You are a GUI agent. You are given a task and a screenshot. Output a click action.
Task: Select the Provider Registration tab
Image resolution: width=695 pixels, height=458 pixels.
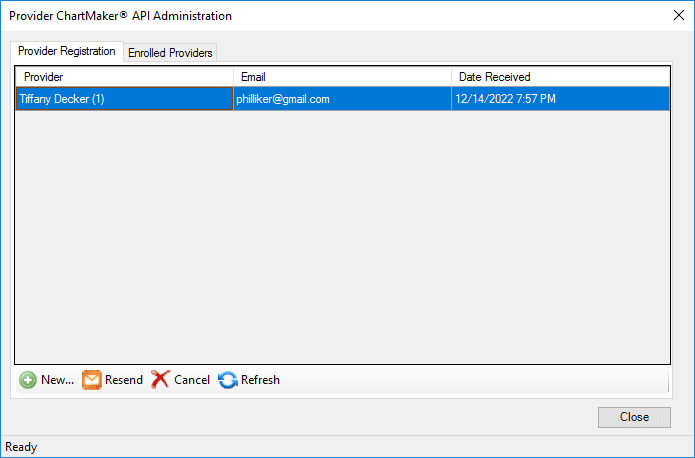tap(66, 51)
